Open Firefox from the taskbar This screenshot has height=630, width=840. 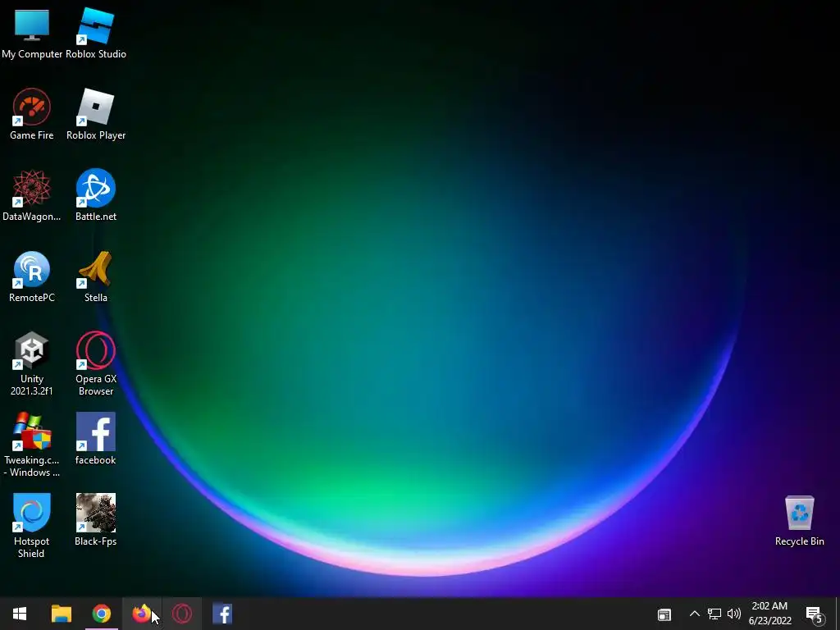point(141,614)
